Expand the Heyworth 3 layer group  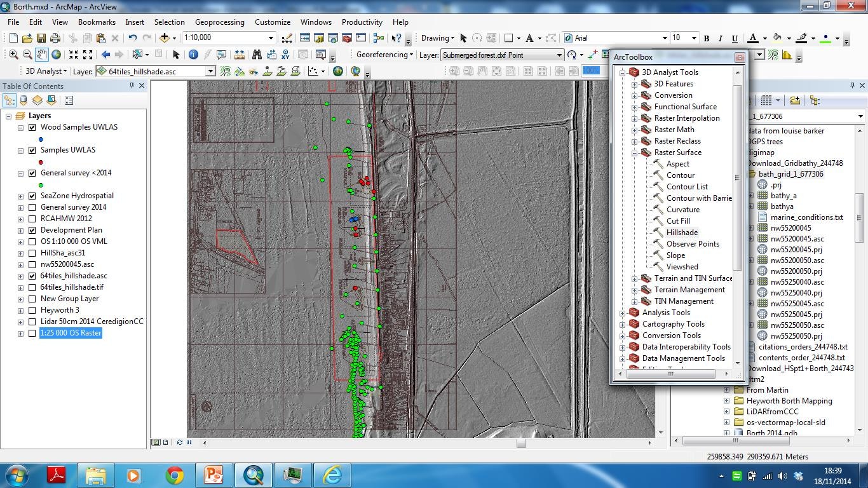(x=21, y=310)
